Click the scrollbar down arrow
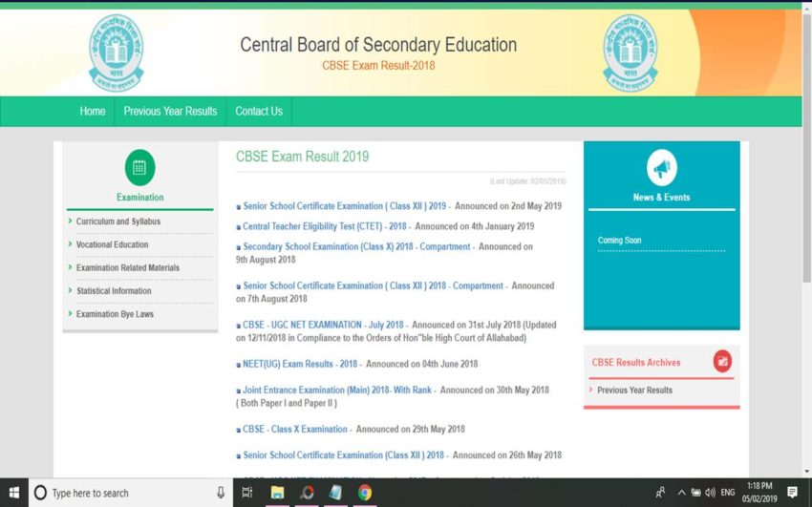812x507 pixels. coord(807,472)
